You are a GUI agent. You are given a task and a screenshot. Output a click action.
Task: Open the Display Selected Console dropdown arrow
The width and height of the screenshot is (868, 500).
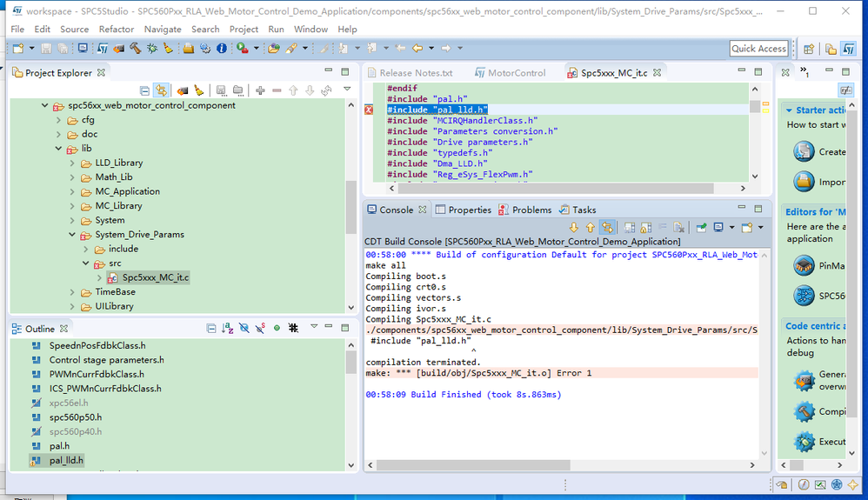coord(731,228)
